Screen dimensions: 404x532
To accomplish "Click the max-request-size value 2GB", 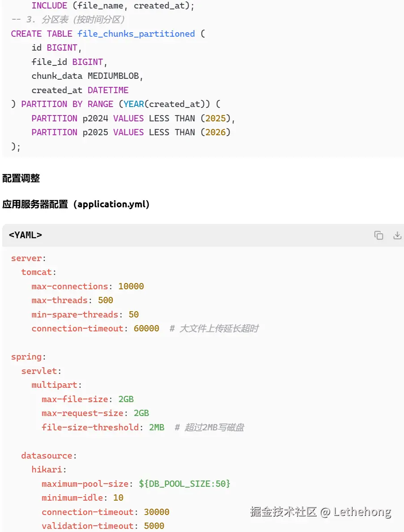I will 141,413.
